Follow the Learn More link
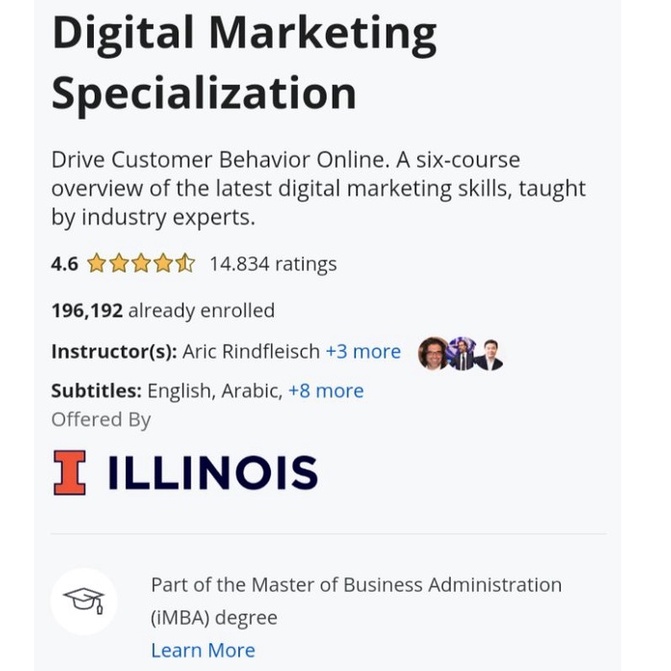Image resolution: width=671 pixels, height=671 pixels. (x=203, y=650)
